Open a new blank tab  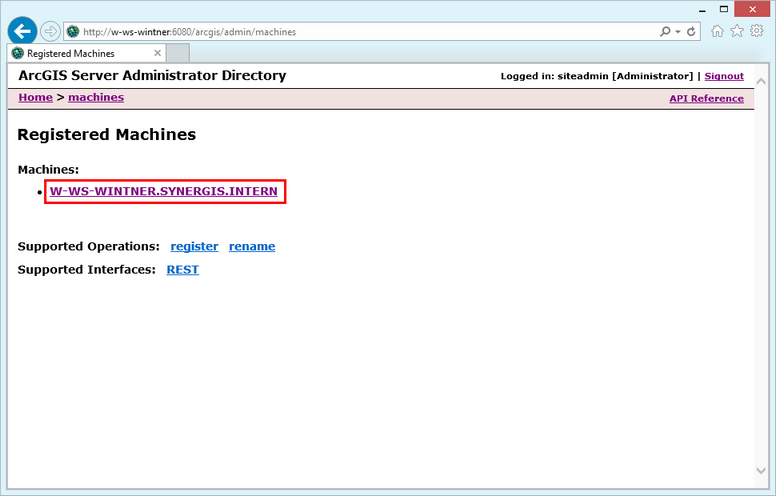click(x=178, y=53)
